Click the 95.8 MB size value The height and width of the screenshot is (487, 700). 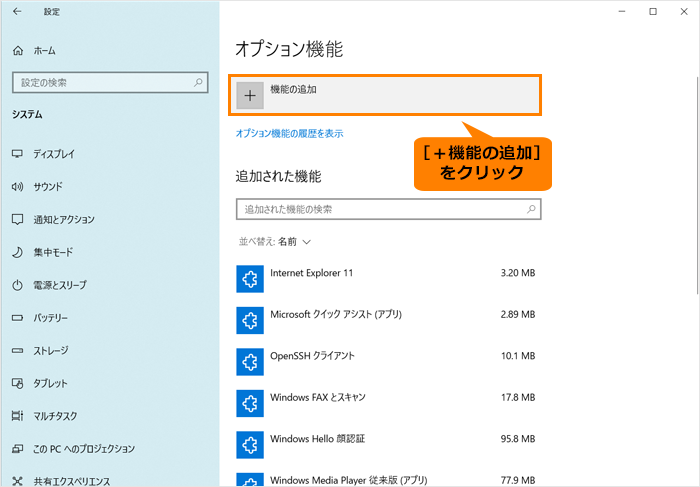(518, 439)
